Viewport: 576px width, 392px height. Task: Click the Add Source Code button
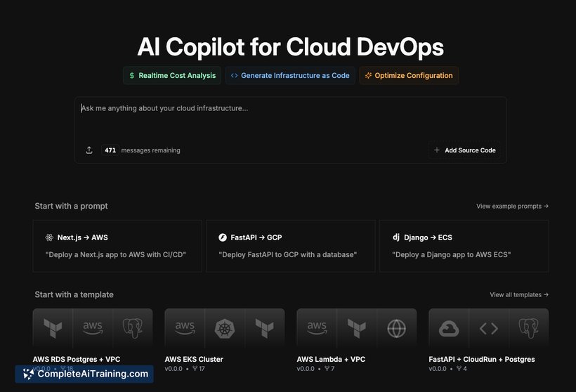(465, 150)
